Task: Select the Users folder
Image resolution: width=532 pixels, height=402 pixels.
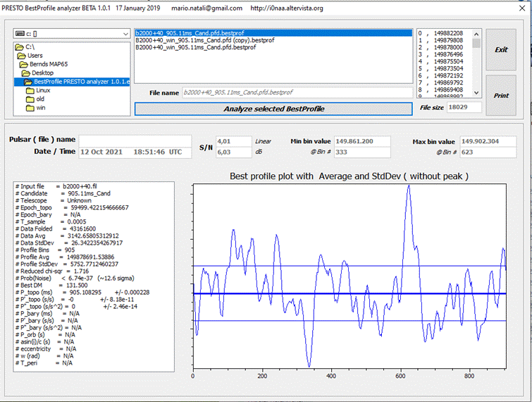Action: click(x=30, y=56)
